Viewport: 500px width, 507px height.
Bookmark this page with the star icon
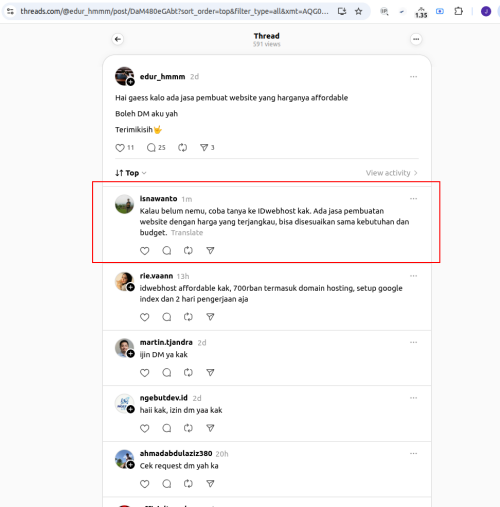coord(358,11)
